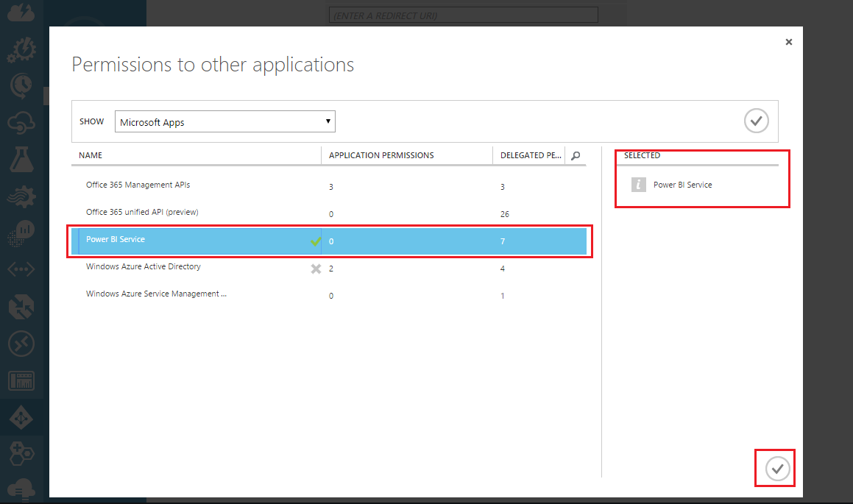Open Operational Insights chart icon
The image size is (853, 504).
click(x=21, y=233)
